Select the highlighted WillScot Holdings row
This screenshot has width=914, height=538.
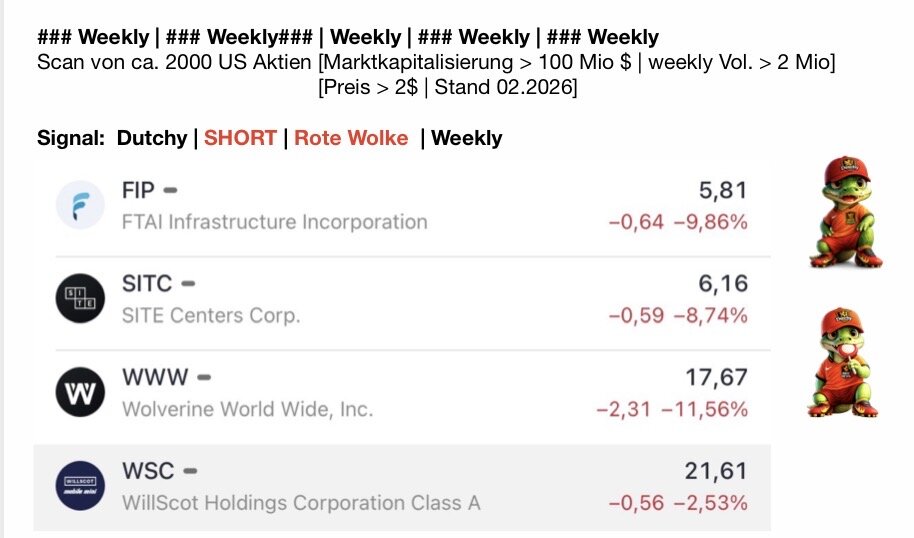pyautogui.click(x=300, y=502)
